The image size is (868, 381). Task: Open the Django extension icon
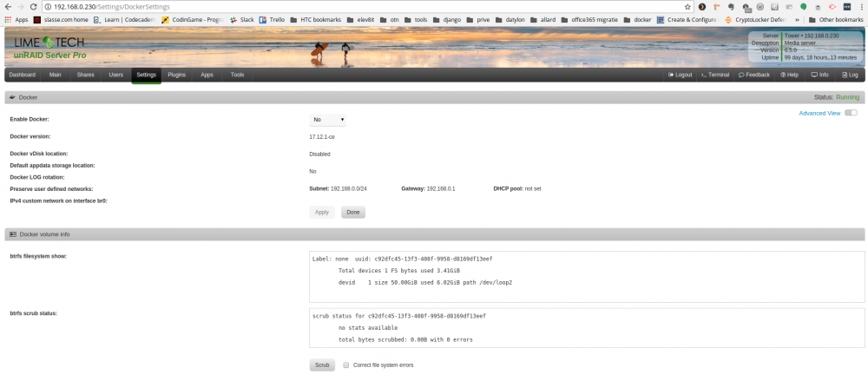pos(774,7)
